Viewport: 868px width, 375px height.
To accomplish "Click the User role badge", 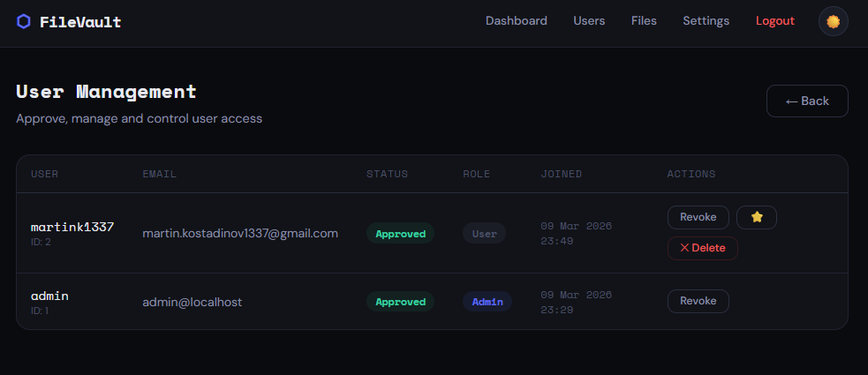I will (x=484, y=234).
